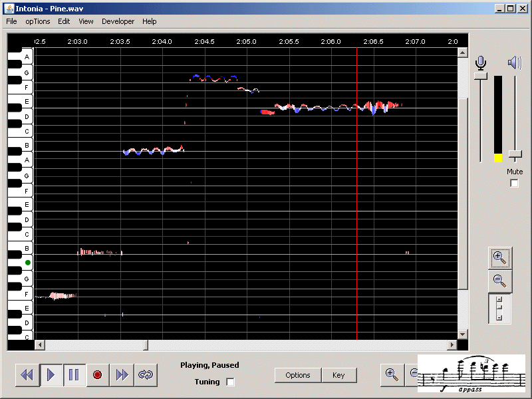Click the microphone level slider handle

pos(480,76)
